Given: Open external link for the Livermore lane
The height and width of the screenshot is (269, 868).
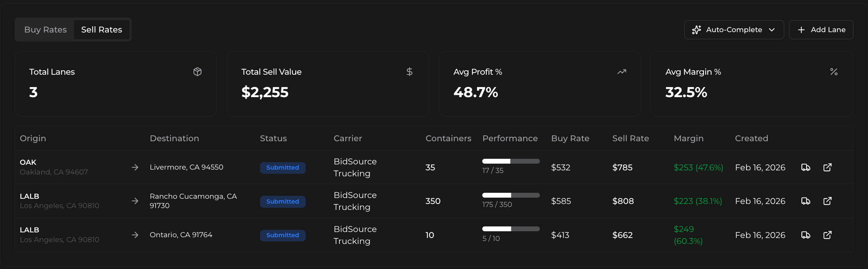Looking at the screenshot, I should [828, 167].
